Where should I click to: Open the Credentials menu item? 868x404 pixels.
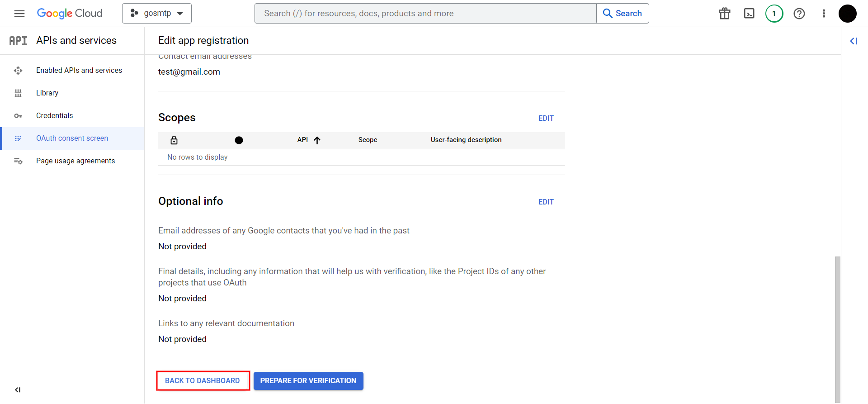click(72, 116)
